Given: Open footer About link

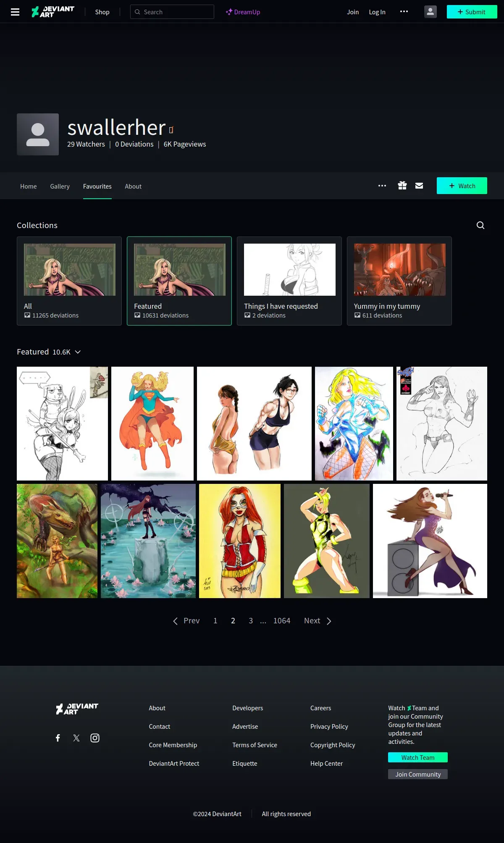Looking at the screenshot, I should tap(157, 708).
